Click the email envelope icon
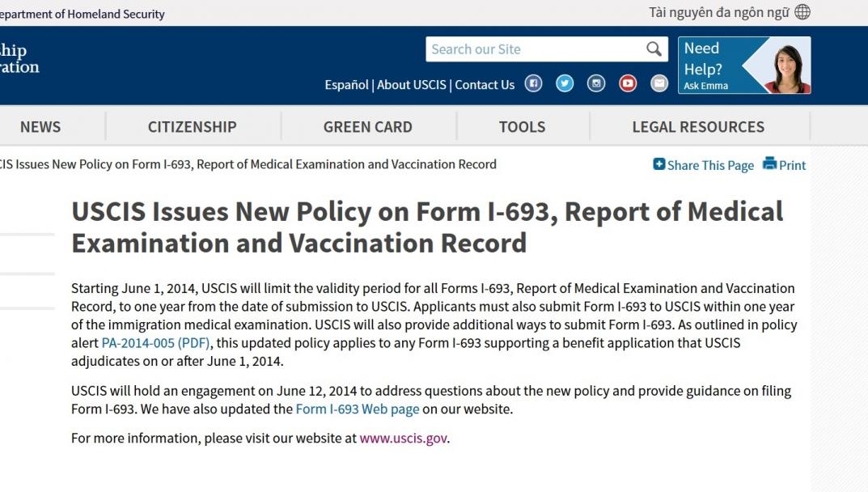Image resolution: width=868 pixels, height=492 pixels. click(x=659, y=83)
